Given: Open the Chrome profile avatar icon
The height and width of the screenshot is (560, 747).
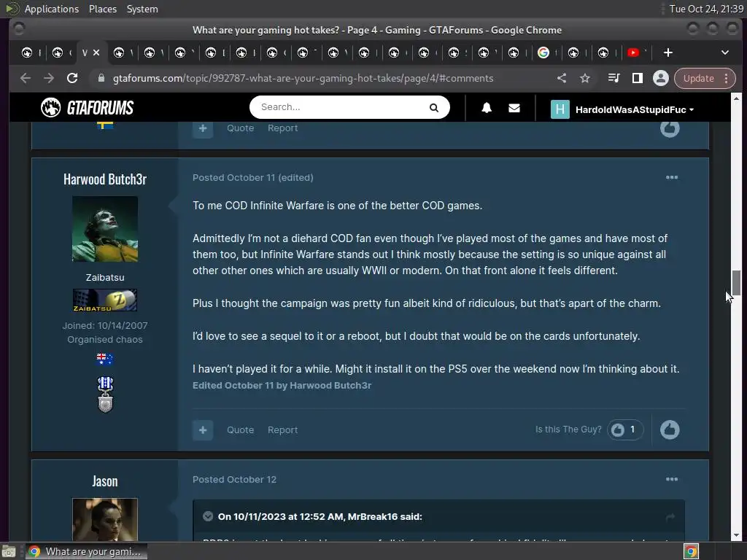Looking at the screenshot, I should 660,78.
